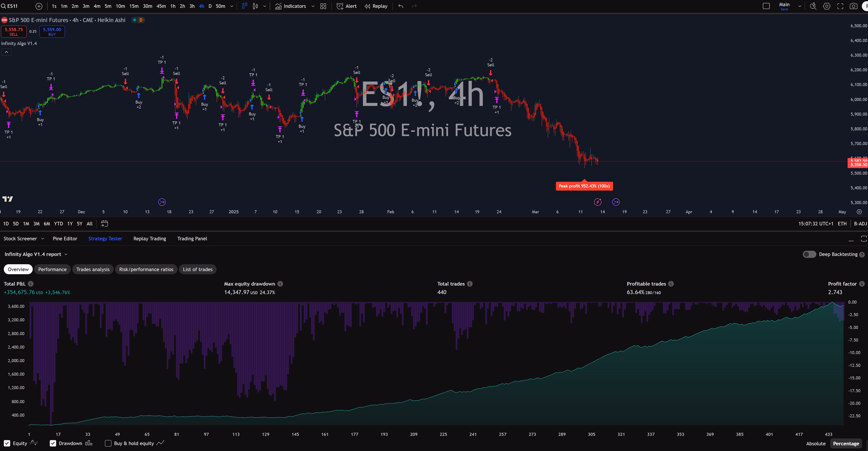Screen dimensions: 868x451
Task: Open the List of trades tab
Action: pos(198,270)
